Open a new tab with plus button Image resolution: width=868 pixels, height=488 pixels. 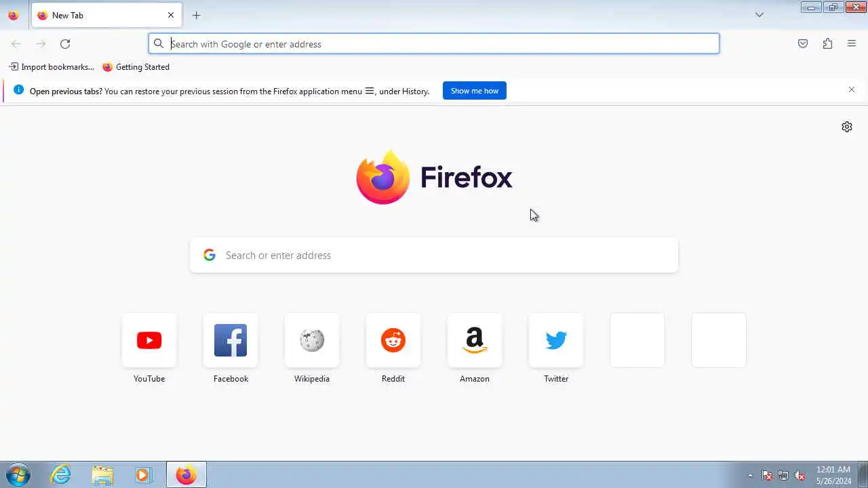pos(196,15)
